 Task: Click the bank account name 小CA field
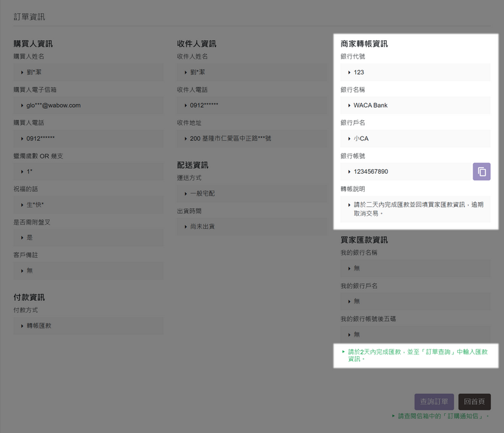point(415,138)
